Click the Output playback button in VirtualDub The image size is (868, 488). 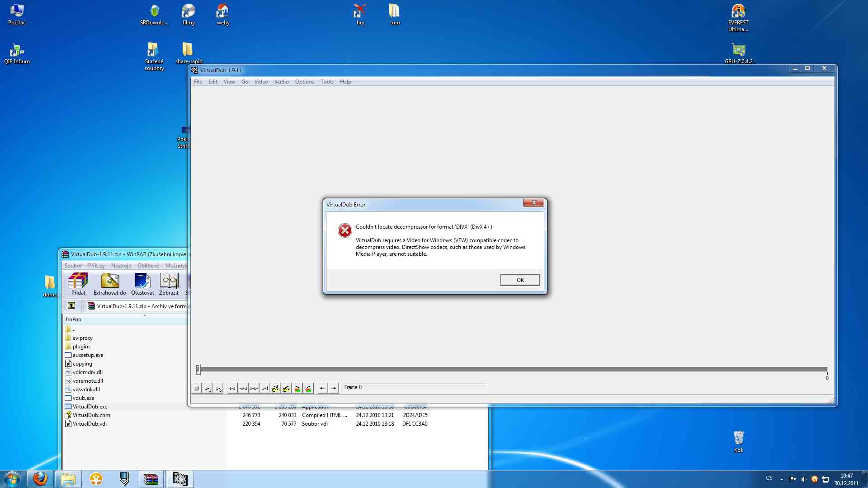pos(218,388)
